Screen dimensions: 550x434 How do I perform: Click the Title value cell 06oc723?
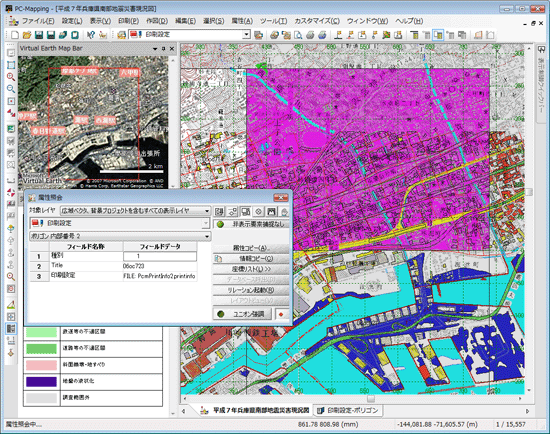coord(160,266)
